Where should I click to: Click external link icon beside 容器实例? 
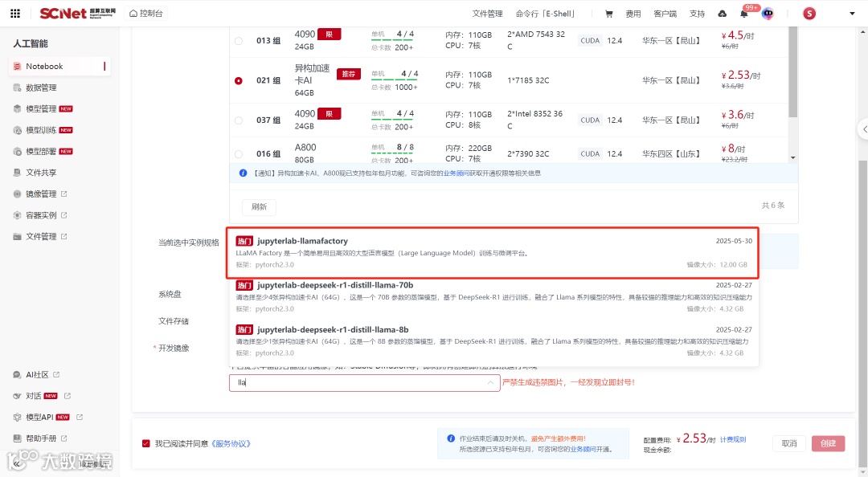[x=64, y=214]
